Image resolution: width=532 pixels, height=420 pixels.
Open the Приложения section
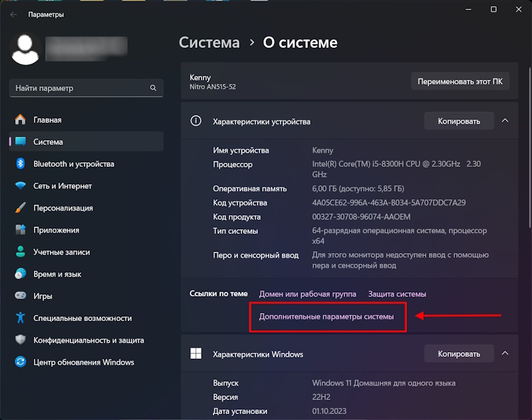pos(86,230)
